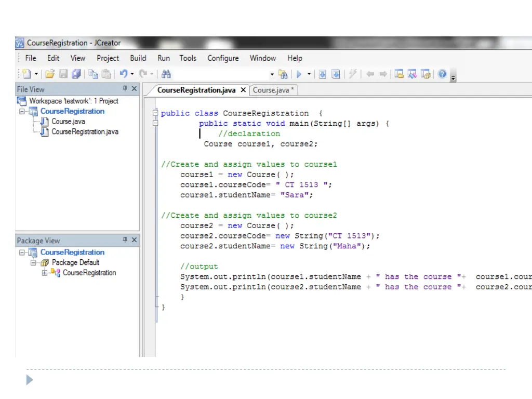Click the JCreator title bar app icon

point(20,43)
